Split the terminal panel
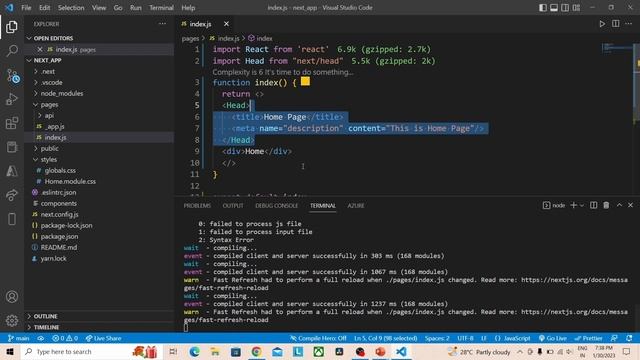The image size is (640, 360). click(593, 205)
